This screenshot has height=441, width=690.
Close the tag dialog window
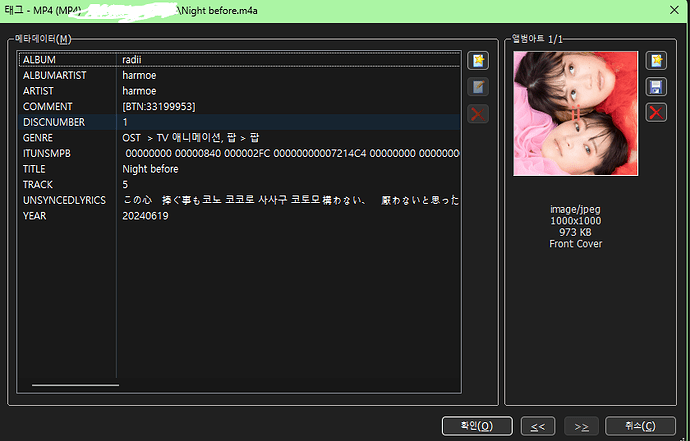tap(674, 10)
